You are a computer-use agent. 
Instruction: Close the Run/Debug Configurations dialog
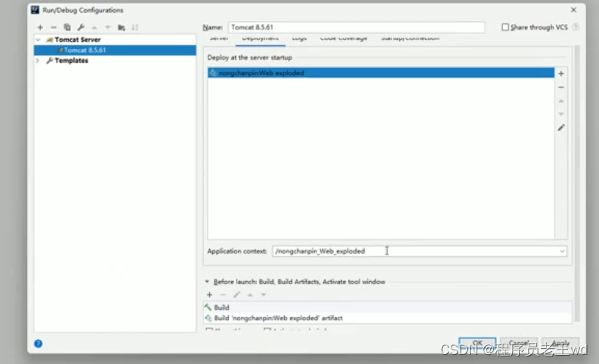point(573,10)
